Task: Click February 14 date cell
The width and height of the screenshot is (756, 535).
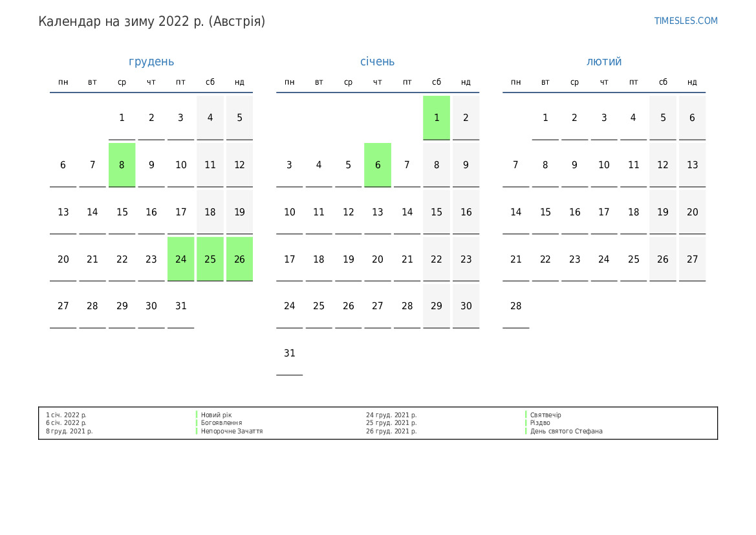Action: point(515,212)
